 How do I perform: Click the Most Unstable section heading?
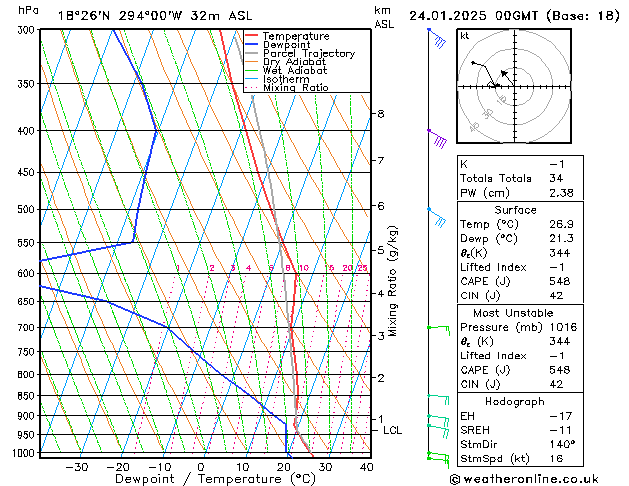tap(513, 313)
